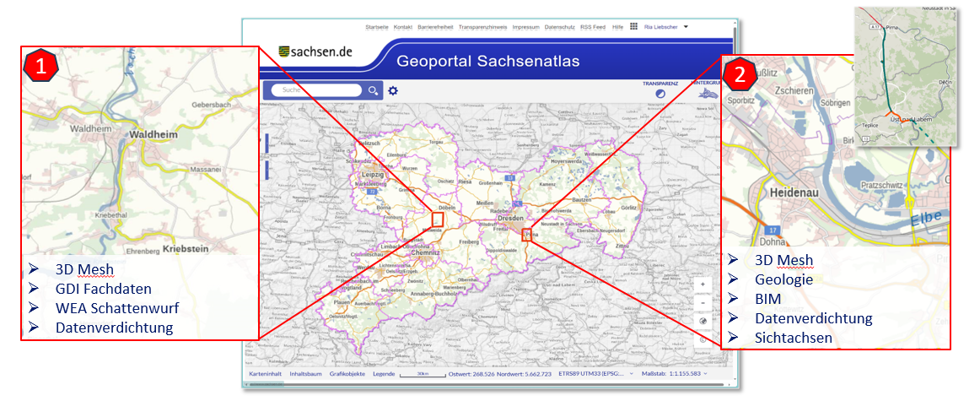This screenshot has width=980, height=401.
Task: Click the Elbe river label in inset 2
Action: point(928,219)
